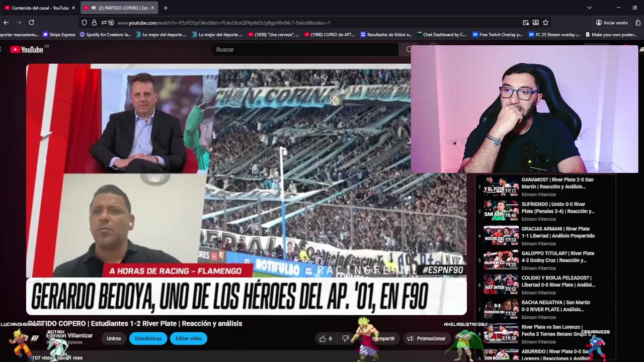Bookmark this page with star icon
The image size is (644, 362).
545,23
